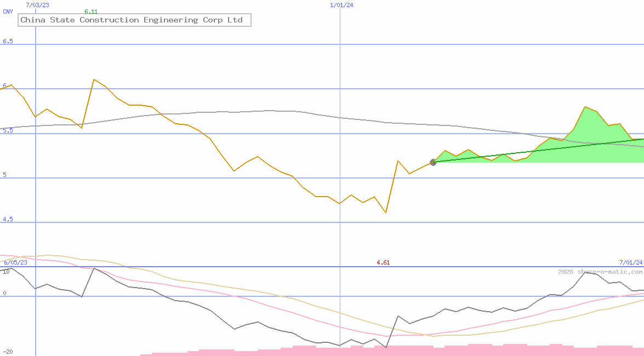The image size is (644, 356).
Task: Click the 7/03/23 date marker
Action: click(x=37, y=5)
